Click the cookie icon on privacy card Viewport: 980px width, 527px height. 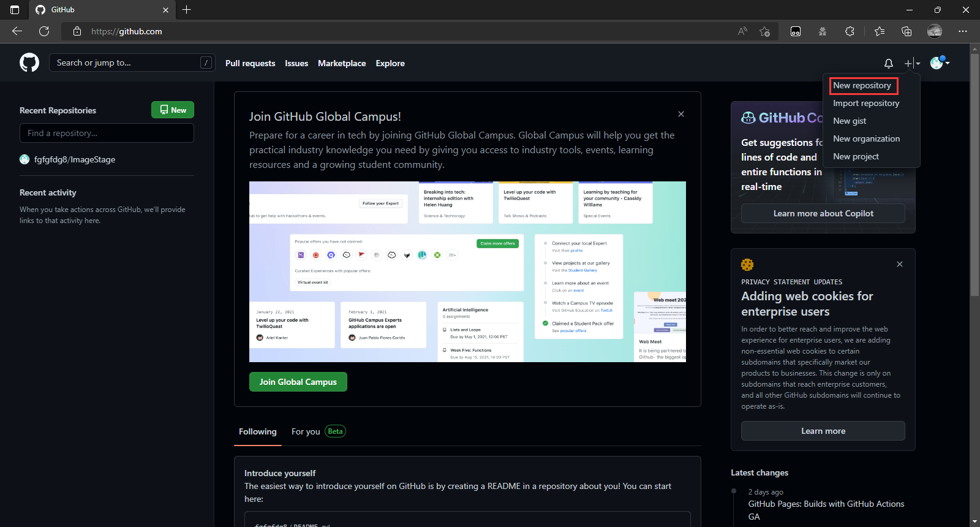coord(747,265)
